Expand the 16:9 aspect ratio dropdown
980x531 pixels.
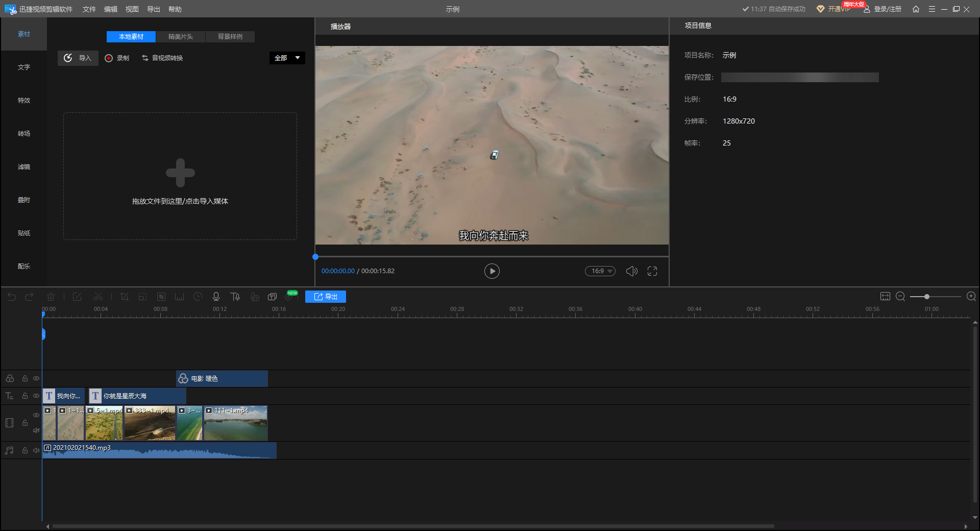(x=600, y=271)
